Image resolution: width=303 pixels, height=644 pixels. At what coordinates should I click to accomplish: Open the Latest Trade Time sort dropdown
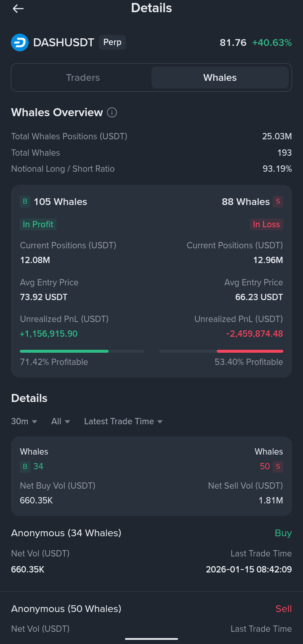coord(123,421)
